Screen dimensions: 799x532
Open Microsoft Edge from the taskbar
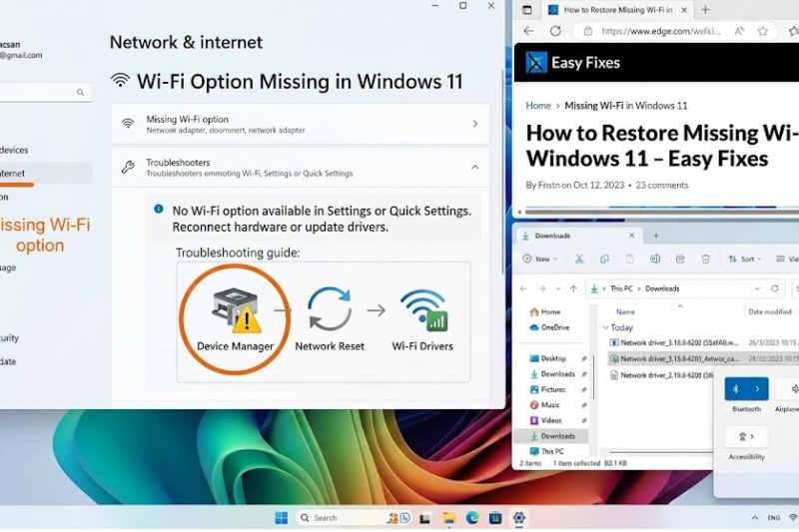(x=471, y=518)
